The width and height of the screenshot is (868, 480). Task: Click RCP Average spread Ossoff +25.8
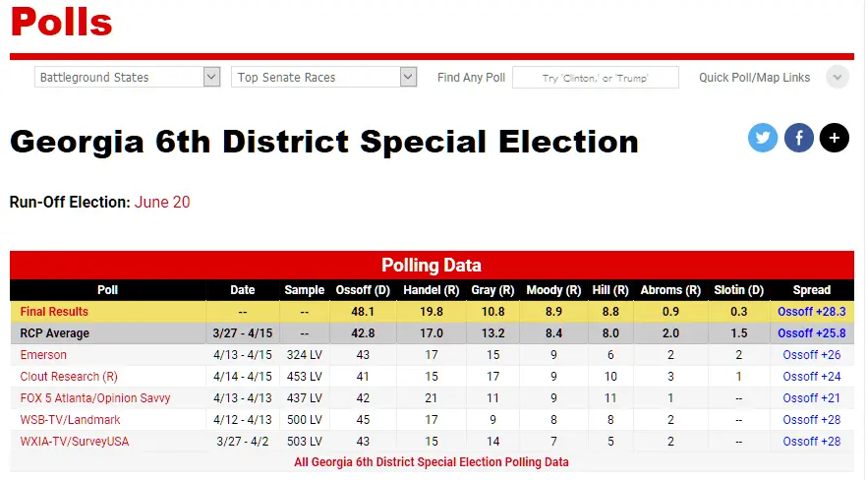pos(812,333)
